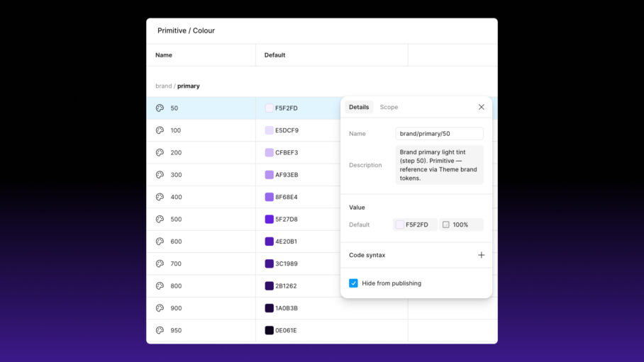Click the palette icon in row 200

[x=160, y=152]
